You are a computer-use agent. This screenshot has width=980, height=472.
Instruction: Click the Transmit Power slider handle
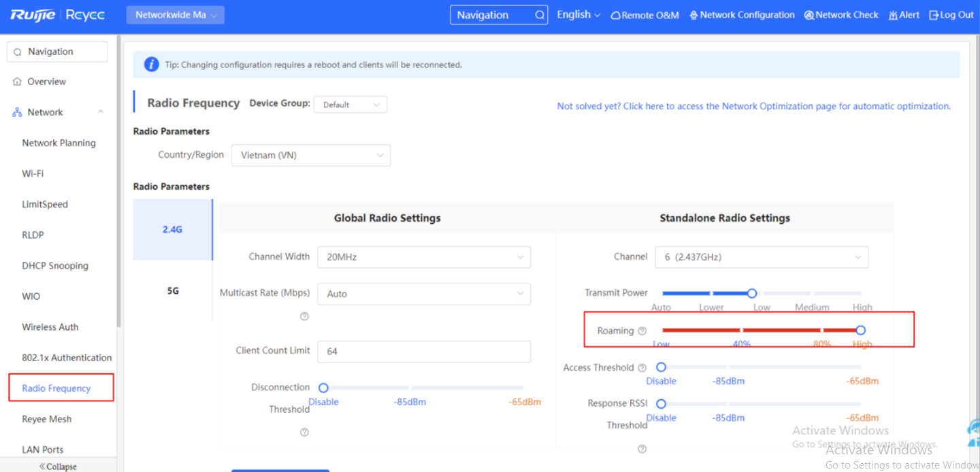(752, 293)
